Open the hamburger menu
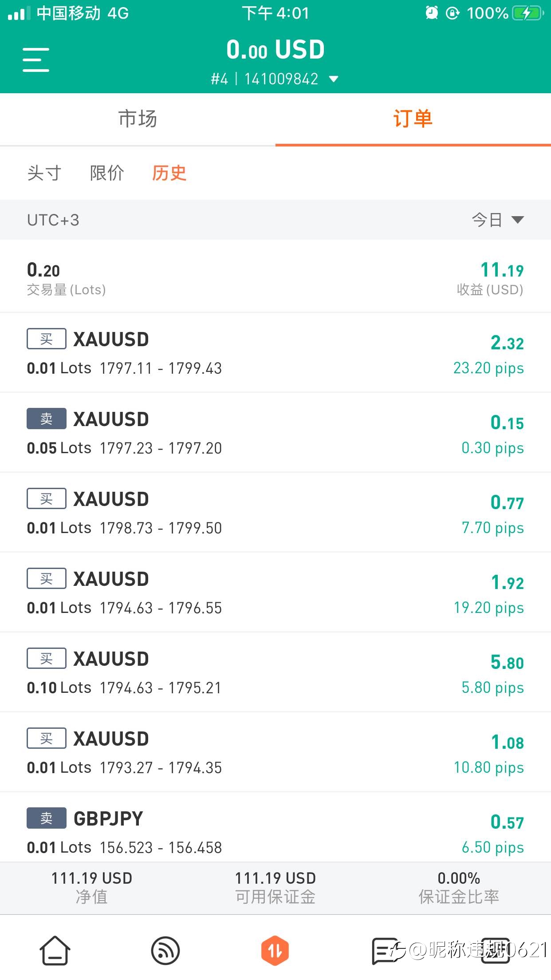 coord(36,59)
